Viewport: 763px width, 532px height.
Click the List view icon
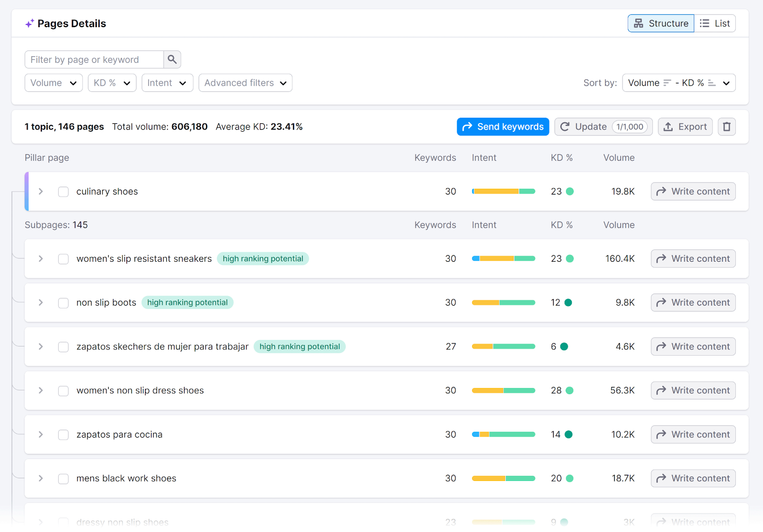click(703, 23)
